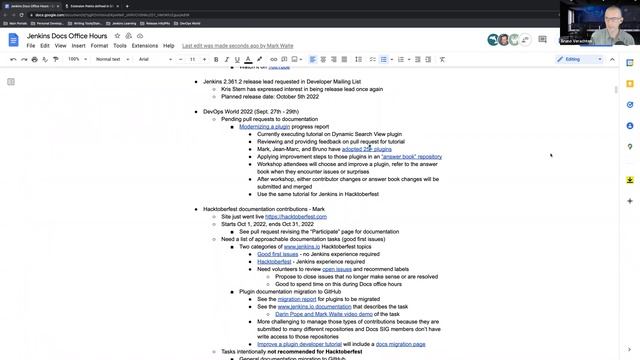Increase font size with plus button
640x360 pixels.
click(204, 60)
